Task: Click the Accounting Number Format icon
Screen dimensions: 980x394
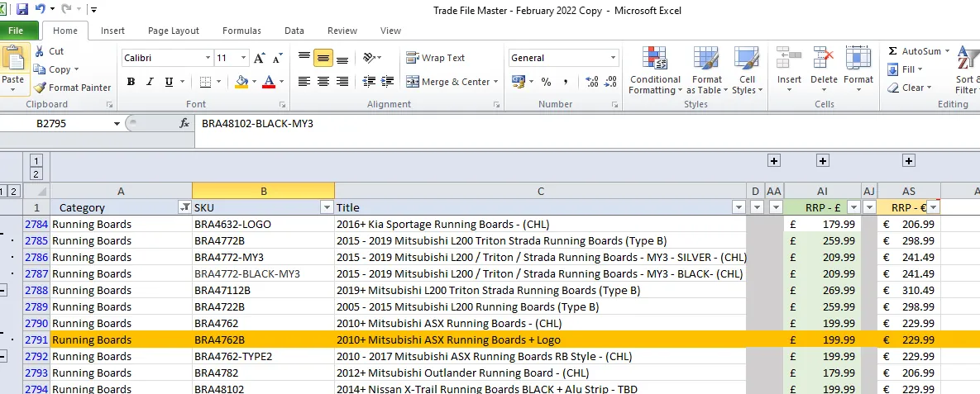Action: pyautogui.click(x=519, y=82)
